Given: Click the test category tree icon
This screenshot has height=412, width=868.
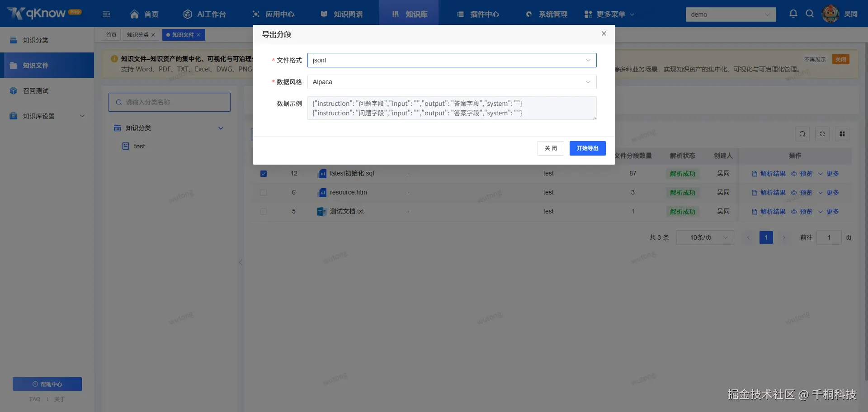Looking at the screenshot, I should click(x=126, y=146).
